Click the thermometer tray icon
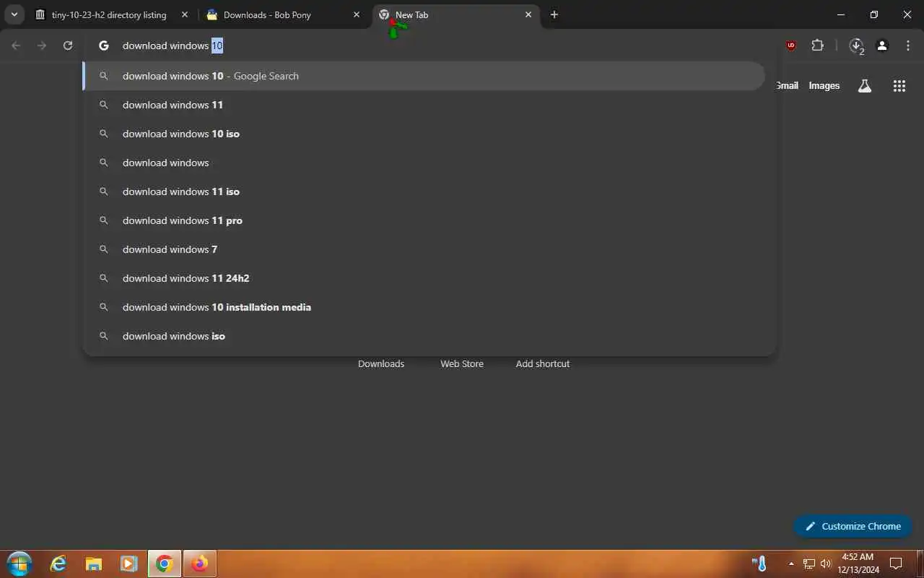Image resolution: width=924 pixels, height=578 pixels. (x=759, y=564)
